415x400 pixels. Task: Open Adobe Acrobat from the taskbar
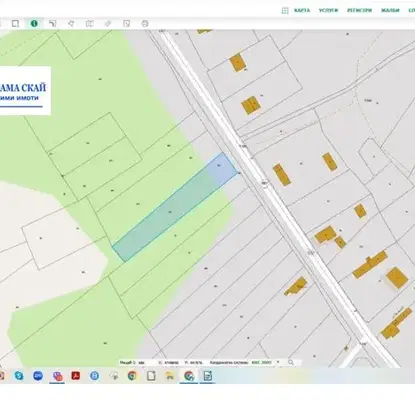[76, 376]
